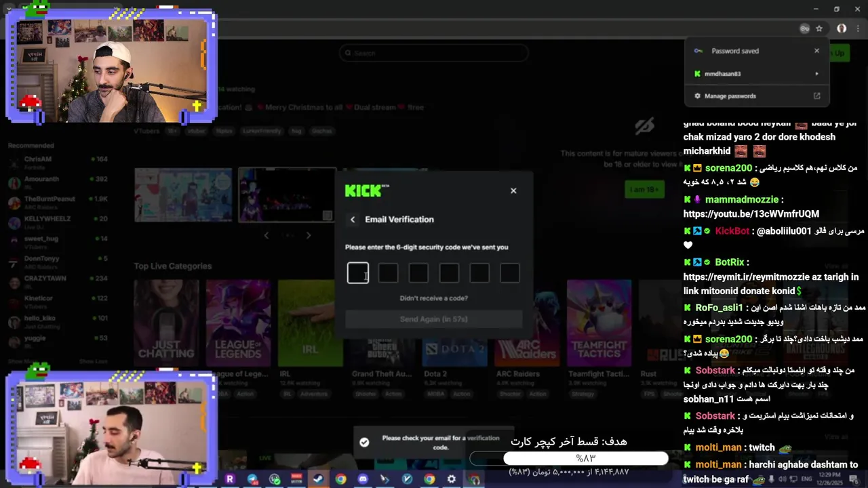Open Amouranth recommended channel
The width and height of the screenshot is (868, 488).
coord(58,182)
